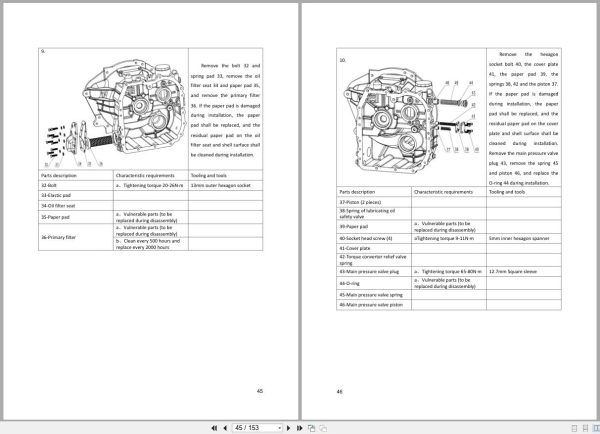Screen dimensions: 600x434
Task: Click the '32-Bolt' table cell
Action: (x=76, y=185)
